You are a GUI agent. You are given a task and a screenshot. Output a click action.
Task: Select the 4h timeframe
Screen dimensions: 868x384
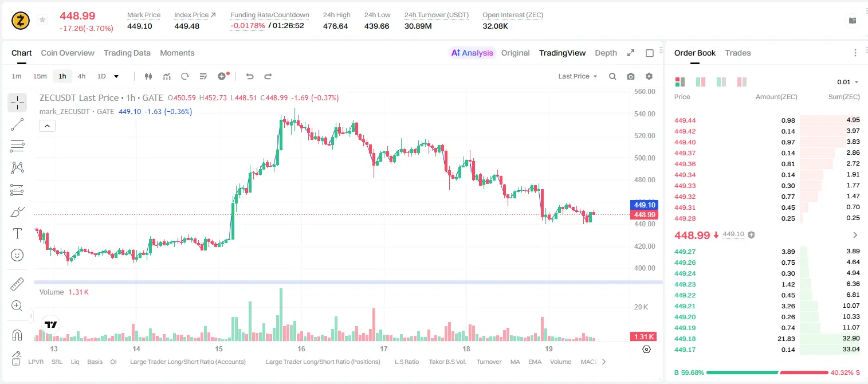click(x=81, y=76)
